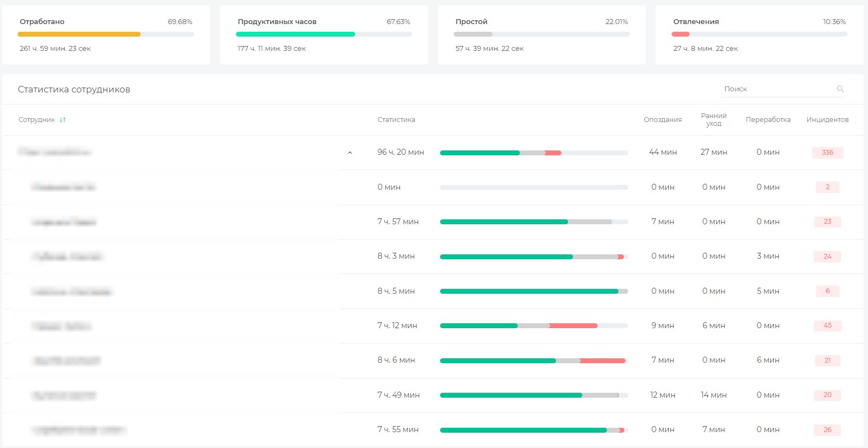Image resolution: width=868 pixels, height=448 pixels.
Task: Open the incidents badge showing 20
Action: point(828,395)
